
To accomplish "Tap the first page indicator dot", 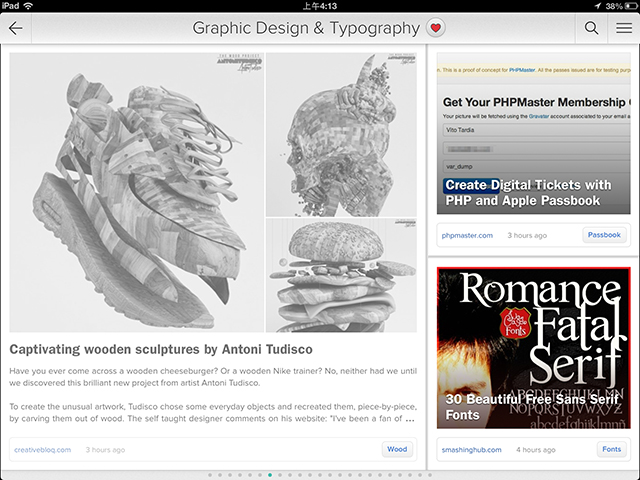I will (x=210, y=475).
